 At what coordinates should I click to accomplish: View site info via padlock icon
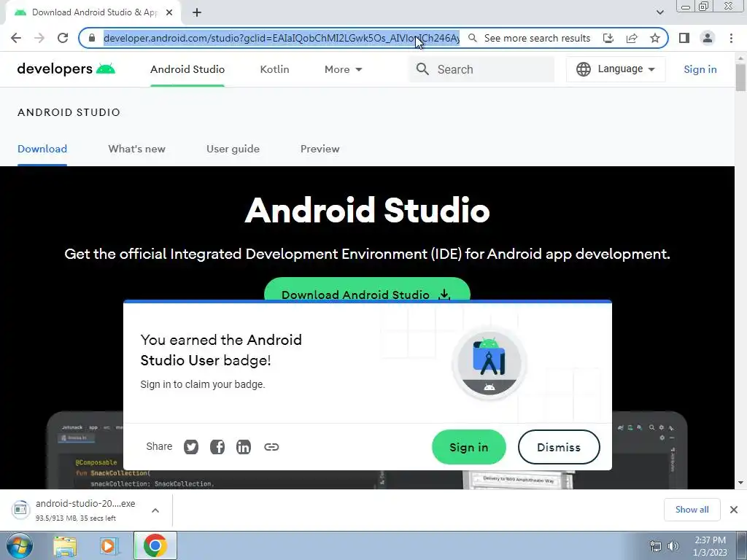pos(92,38)
